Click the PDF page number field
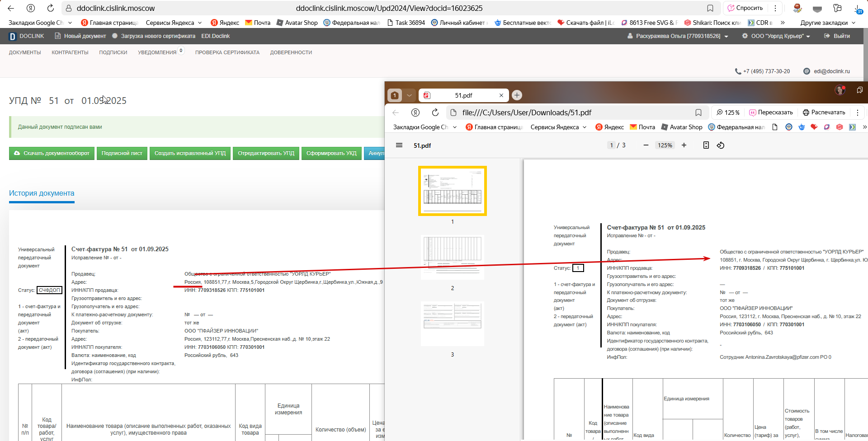Viewport: 868px width, 441px height. tap(611, 145)
